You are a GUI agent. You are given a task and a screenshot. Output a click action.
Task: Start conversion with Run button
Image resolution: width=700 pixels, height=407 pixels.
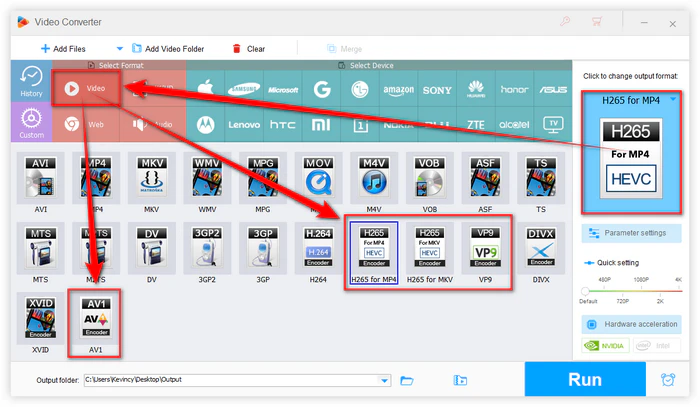tap(585, 379)
